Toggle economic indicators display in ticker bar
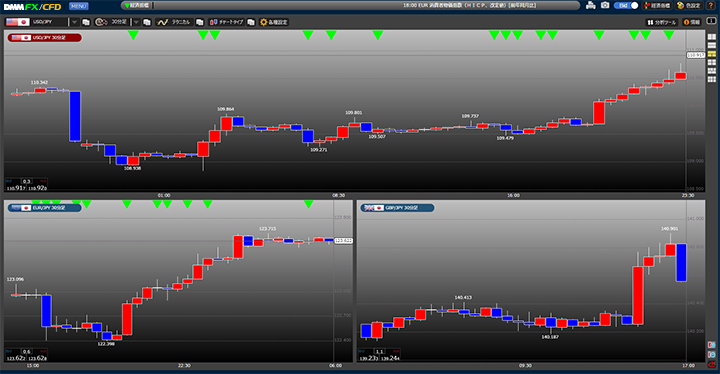The image size is (720, 374). (137, 6)
